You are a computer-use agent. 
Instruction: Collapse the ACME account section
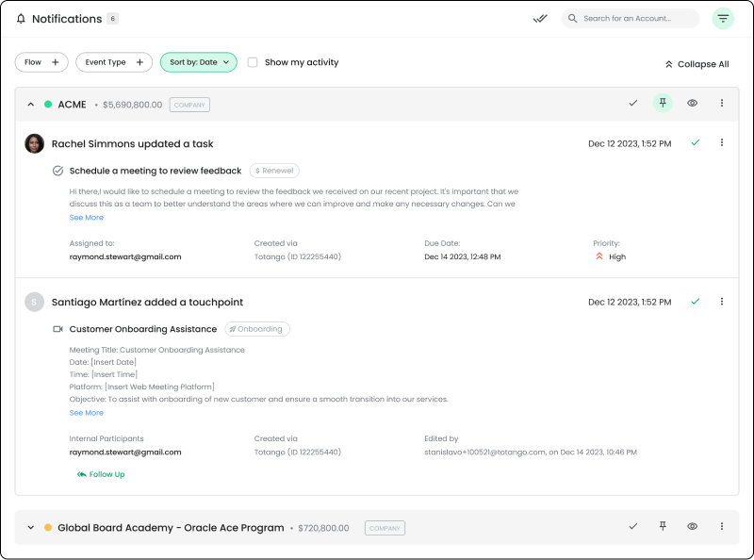31,105
